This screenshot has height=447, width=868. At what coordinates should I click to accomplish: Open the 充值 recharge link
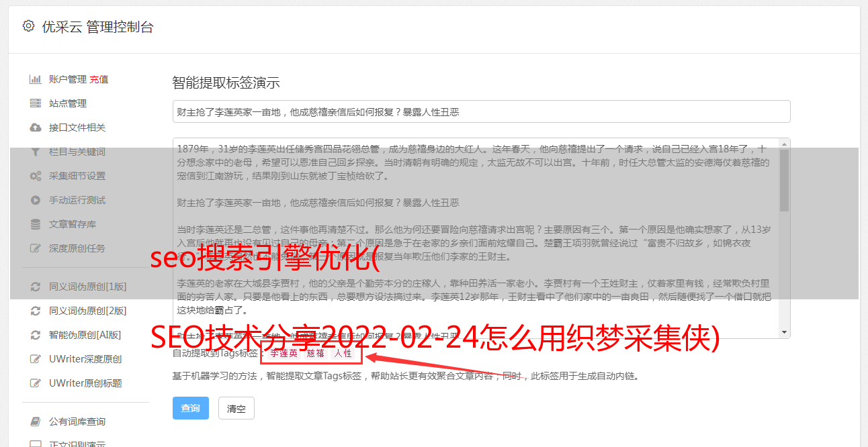(99, 79)
